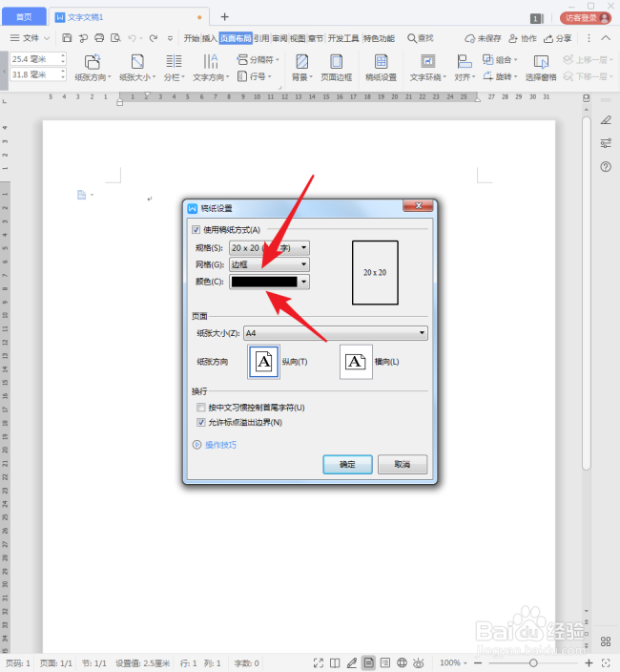Click the 确定 button
Image resolution: width=620 pixels, height=672 pixels.
[347, 464]
